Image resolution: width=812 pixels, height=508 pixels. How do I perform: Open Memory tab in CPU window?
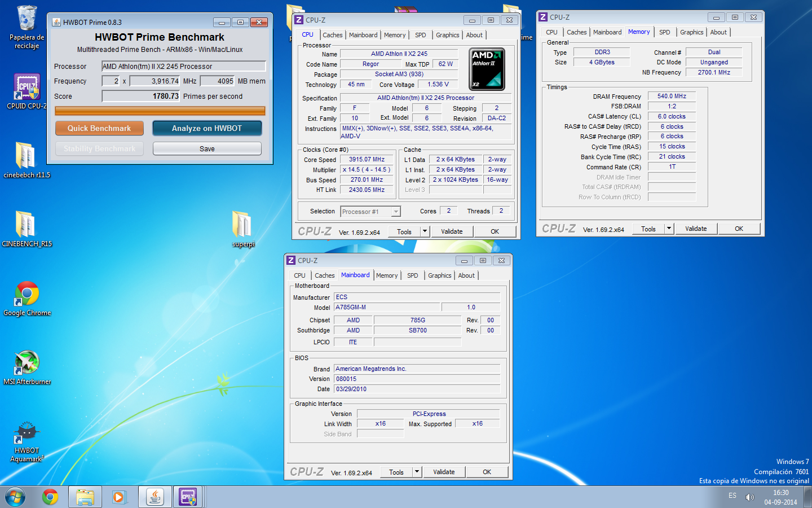pyautogui.click(x=395, y=35)
